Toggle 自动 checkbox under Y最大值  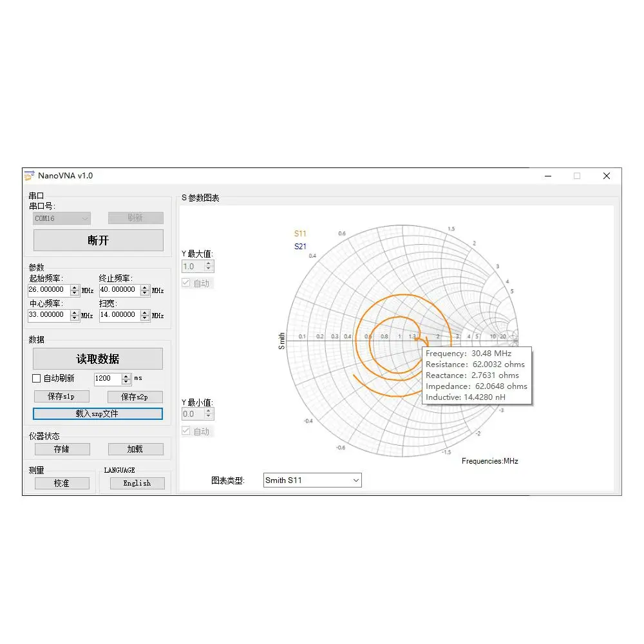(x=186, y=283)
